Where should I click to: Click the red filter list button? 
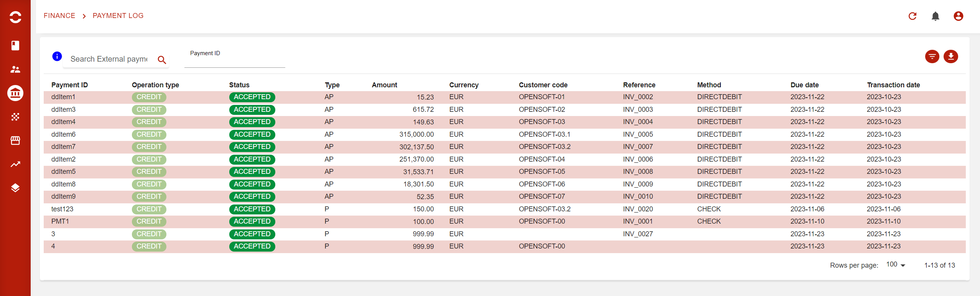(932, 57)
